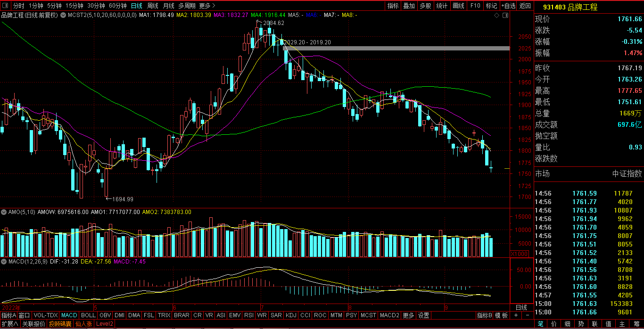Add the stock using +自选 button
The height and width of the screenshot is (329, 644).
point(507,6)
